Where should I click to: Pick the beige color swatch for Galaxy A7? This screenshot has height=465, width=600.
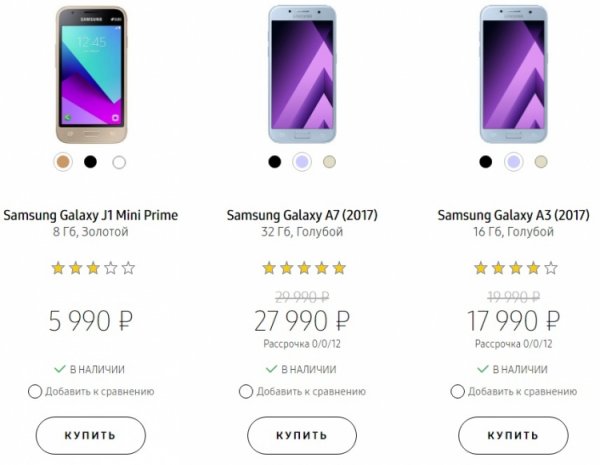[x=330, y=161]
